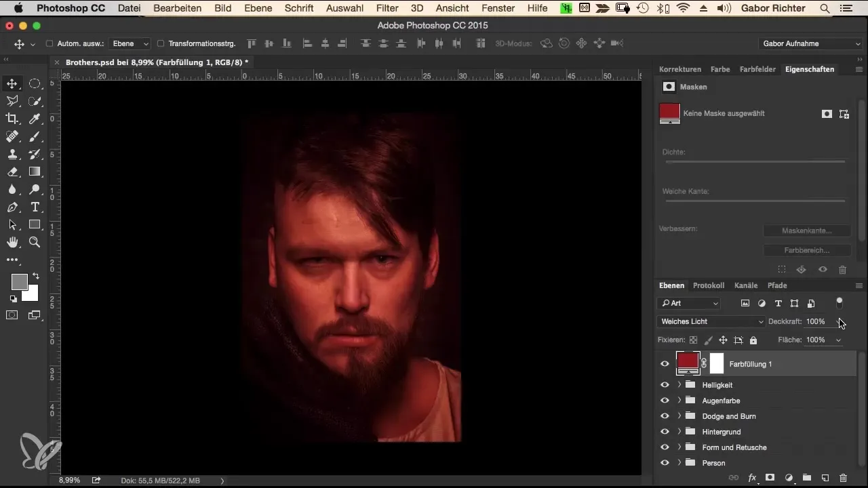868x488 pixels.
Task: Hide the Dodge and Burn group
Action: coord(665,416)
